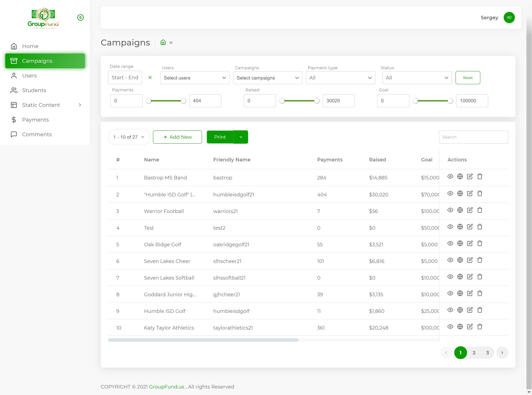Viewport: 532px width, 395px height.
Task: Delete the Warrior Football campaign via trash icon
Action: click(x=480, y=210)
